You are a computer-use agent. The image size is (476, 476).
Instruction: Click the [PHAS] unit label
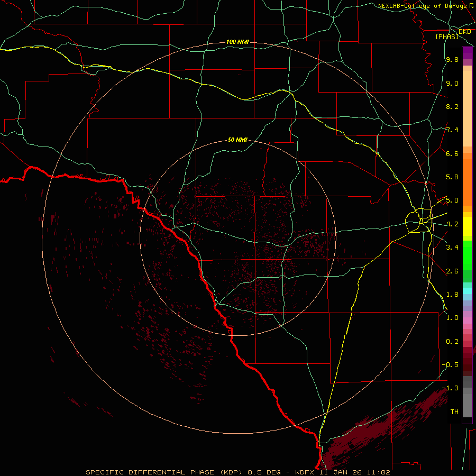point(447,36)
